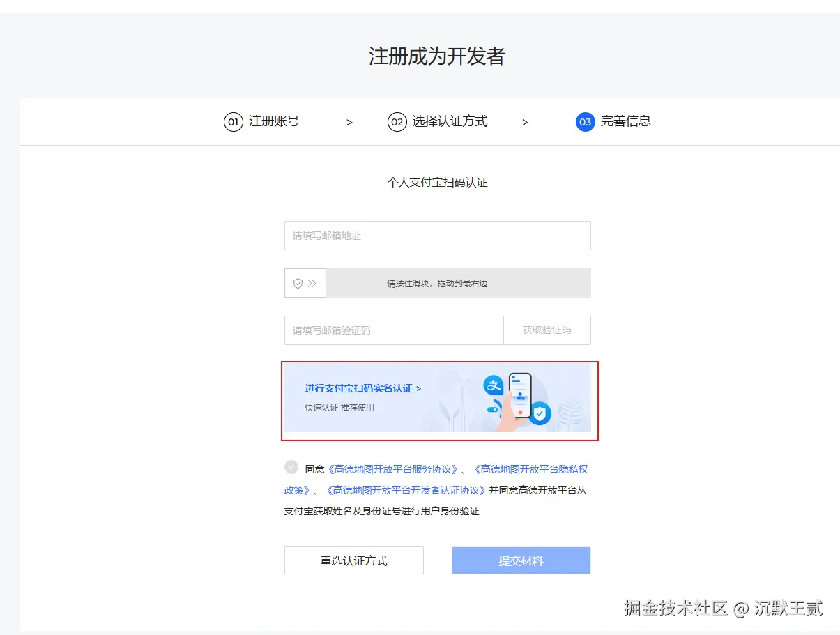Click the slider handle with shield icon

click(305, 283)
